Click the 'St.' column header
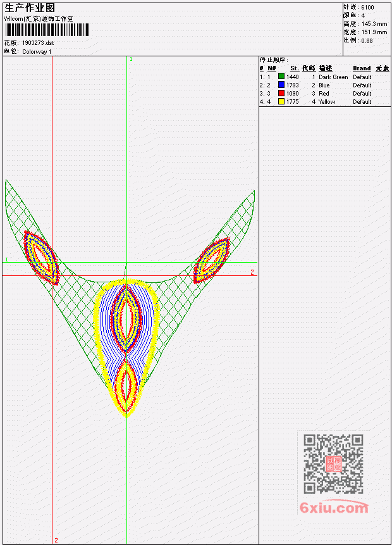The image size is (392, 545). coord(295,68)
